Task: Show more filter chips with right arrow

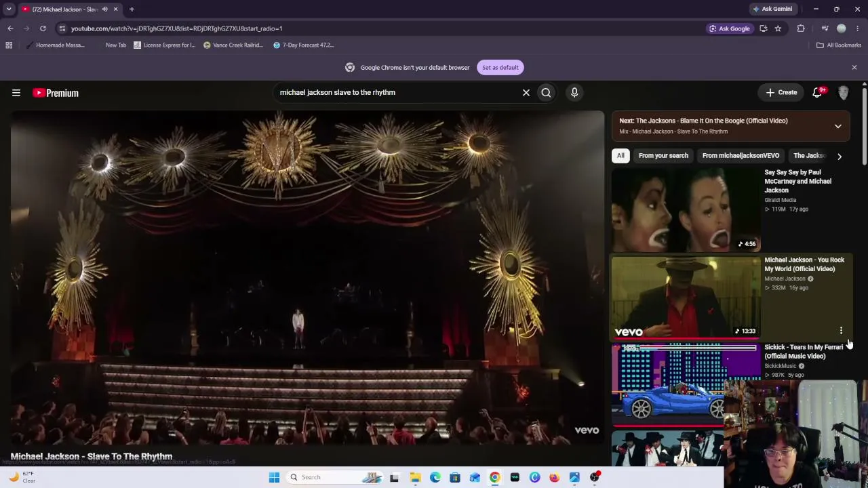Action: point(840,156)
